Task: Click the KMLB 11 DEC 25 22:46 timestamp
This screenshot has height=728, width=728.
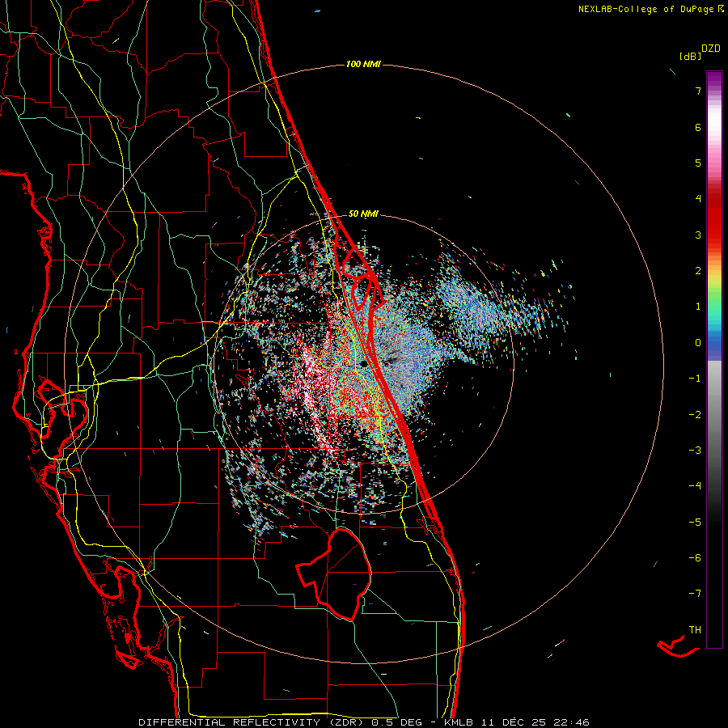Action: pos(517,722)
